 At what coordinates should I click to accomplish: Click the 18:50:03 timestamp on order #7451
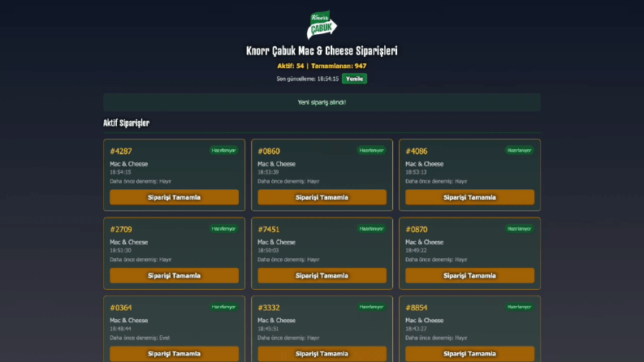(268, 250)
